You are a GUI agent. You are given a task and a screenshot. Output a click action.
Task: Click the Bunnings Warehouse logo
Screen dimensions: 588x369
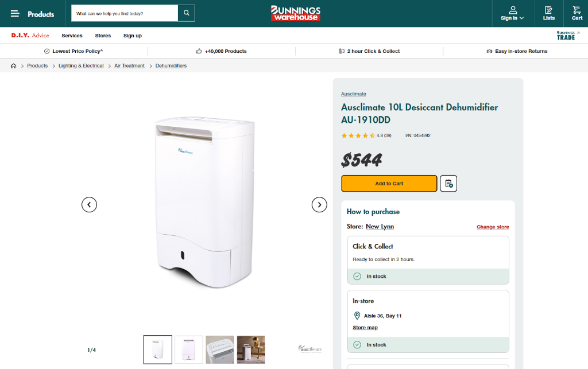point(295,13)
